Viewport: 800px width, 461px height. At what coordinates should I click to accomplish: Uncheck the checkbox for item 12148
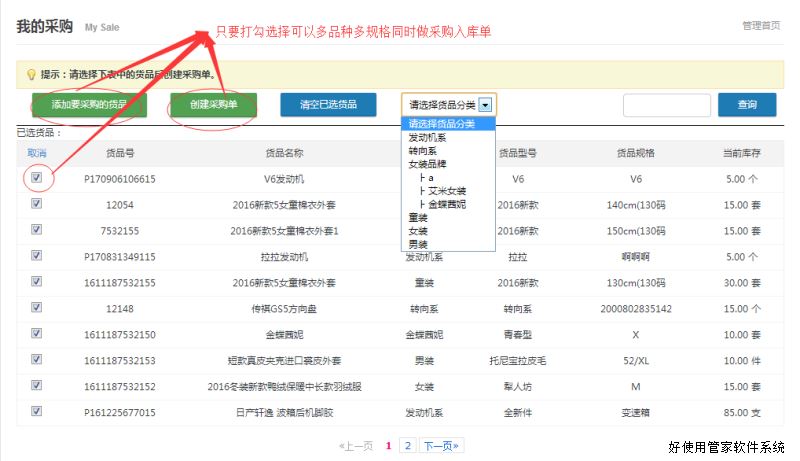click(37, 307)
